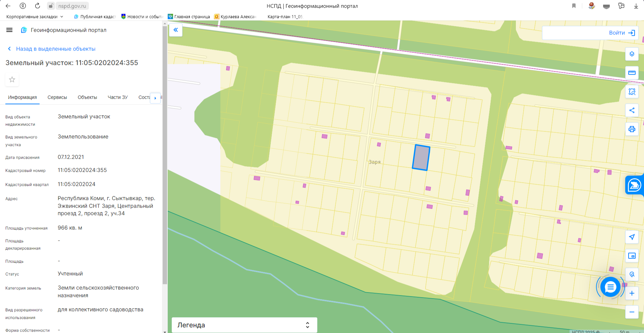Select the ruler measurement tool

point(632,73)
